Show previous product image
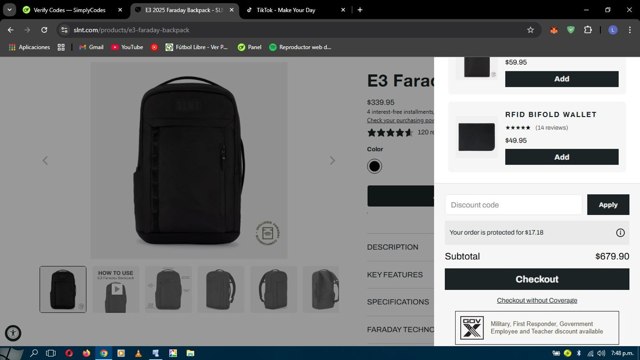Image resolution: width=640 pixels, height=360 pixels. click(x=45, y=160)
